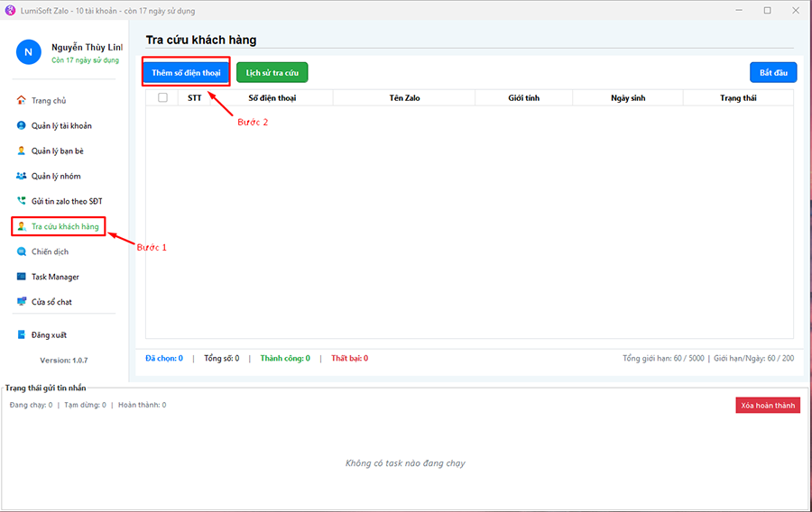Screen dimensions: 812x512
Task: Open Quản lý tài khoản account icon
Action: click(x=22, y=126)
